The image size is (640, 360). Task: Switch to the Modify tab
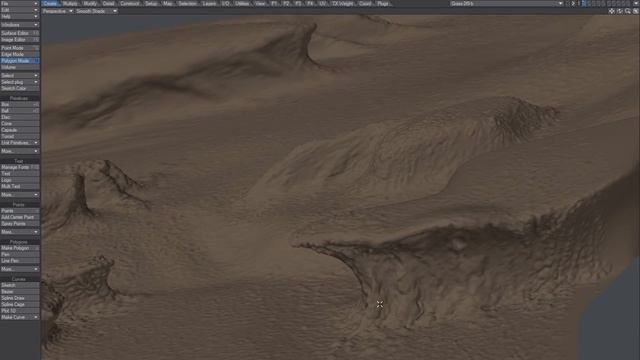point(90,3)
